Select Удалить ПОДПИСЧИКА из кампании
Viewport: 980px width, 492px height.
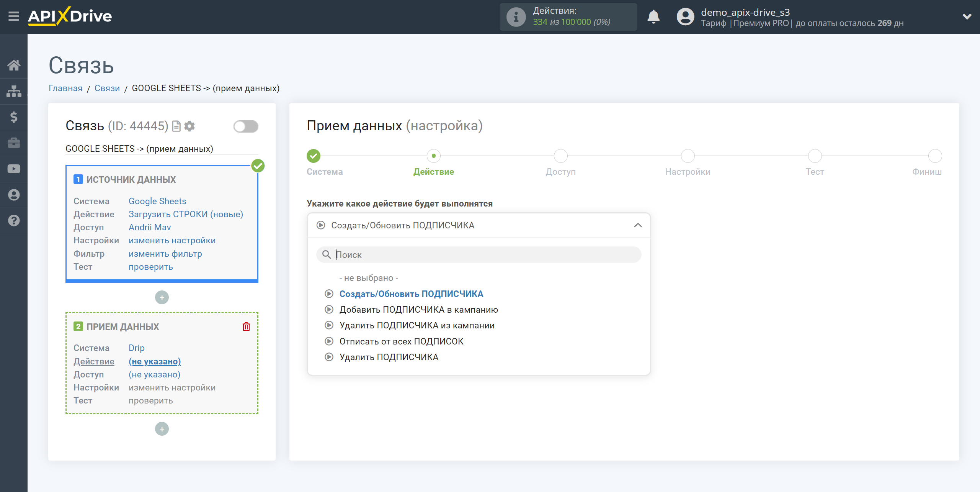(417, 325)
